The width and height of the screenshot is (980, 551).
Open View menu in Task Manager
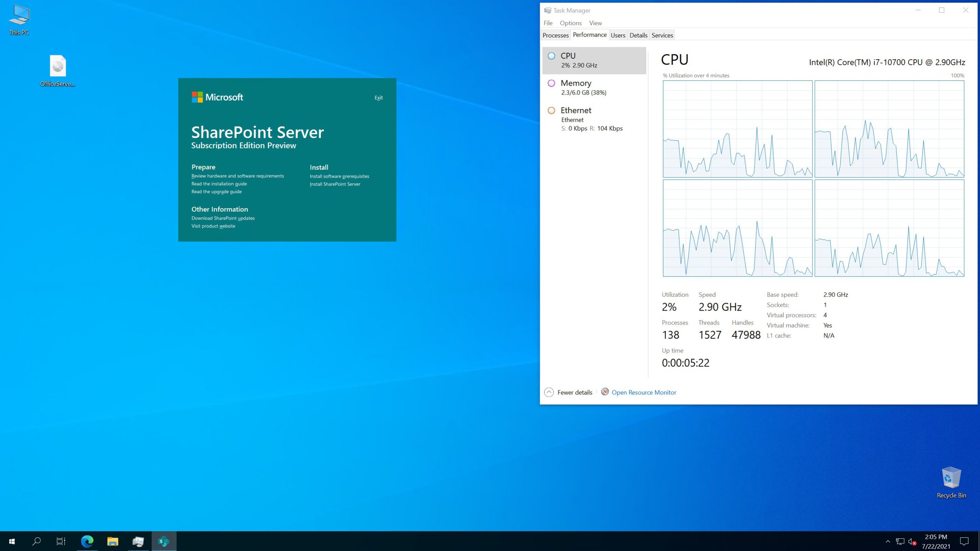click(595, 23)
